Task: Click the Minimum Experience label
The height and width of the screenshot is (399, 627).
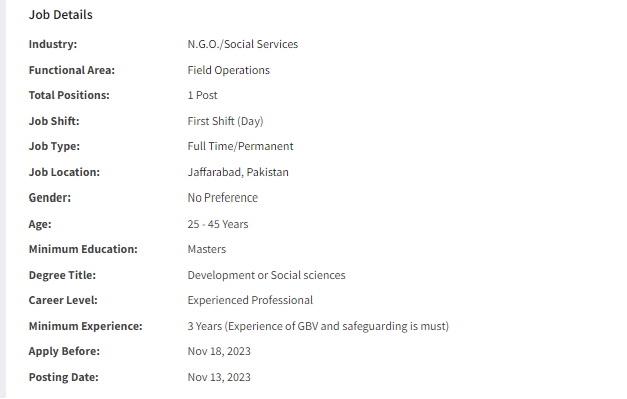Action: point(86,326)
